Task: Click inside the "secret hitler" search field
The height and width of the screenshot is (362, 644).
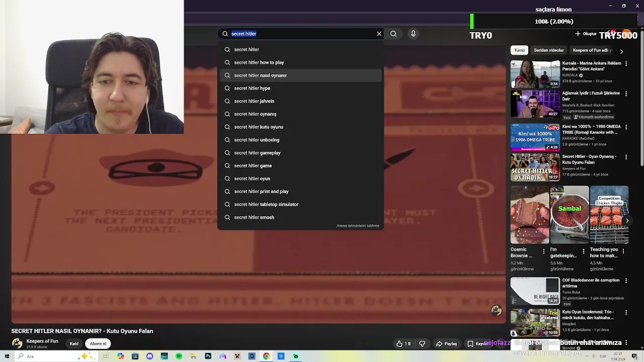Action: click(301, 34)
